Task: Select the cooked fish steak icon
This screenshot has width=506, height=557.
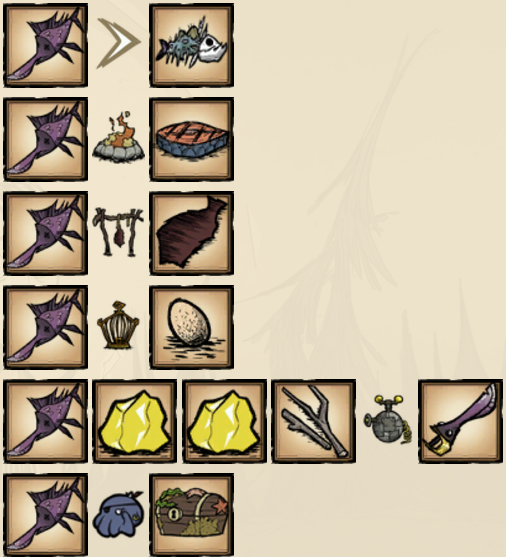Action: pyautogui.click(x=192, y=139)
